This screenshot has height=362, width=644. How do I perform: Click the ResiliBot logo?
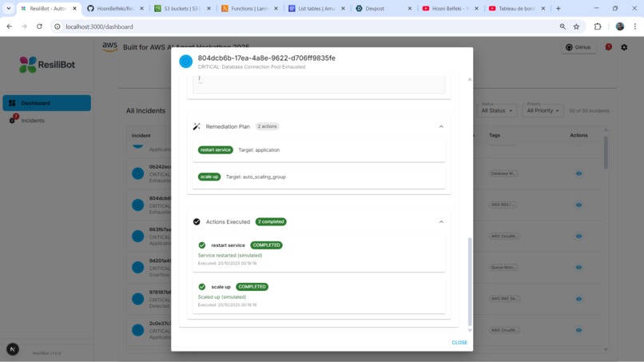click(x=47, y=65)
